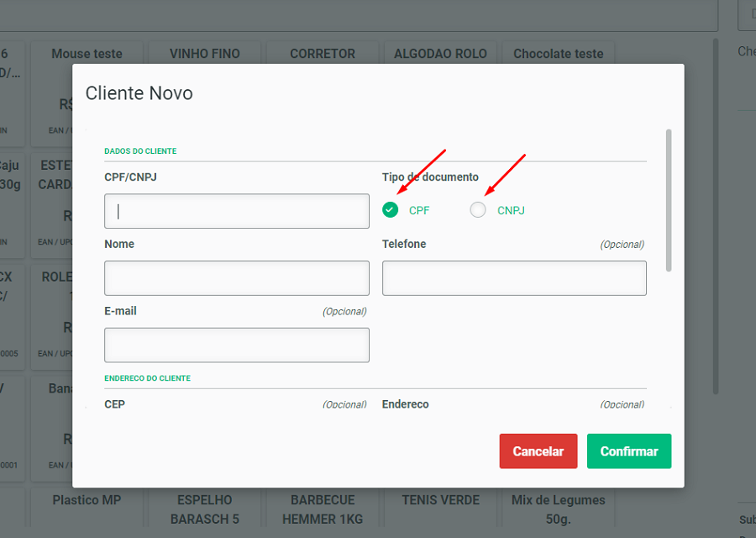Screen dimensions: 756x538
Task: Click into the E-mail input field
Action: click(x=237, y=345)
